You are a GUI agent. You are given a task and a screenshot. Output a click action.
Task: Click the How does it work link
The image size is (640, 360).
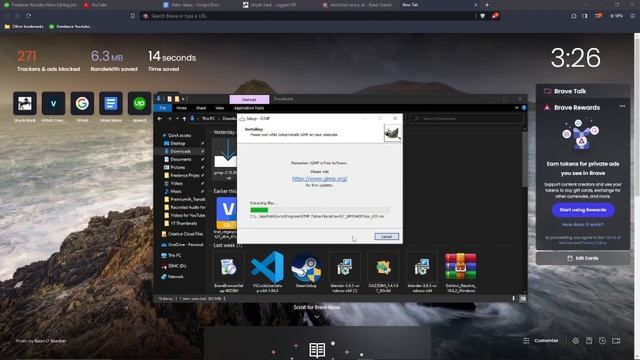tap(582, 224)
